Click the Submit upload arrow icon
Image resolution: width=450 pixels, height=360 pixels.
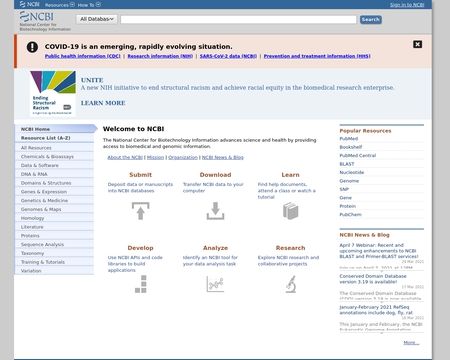[x=140, y=211]
